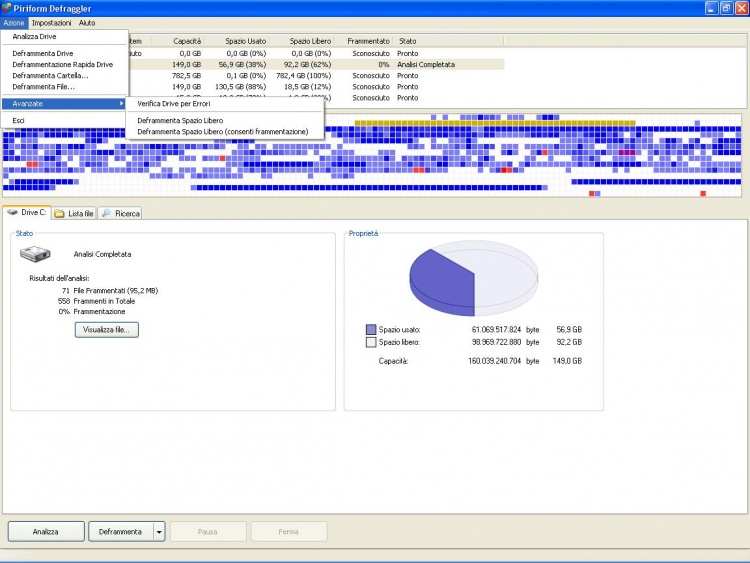This screenshot has width=750, height=563.
Task: Click the drive icon on Drive C: tab
Action: coord(12,212)
